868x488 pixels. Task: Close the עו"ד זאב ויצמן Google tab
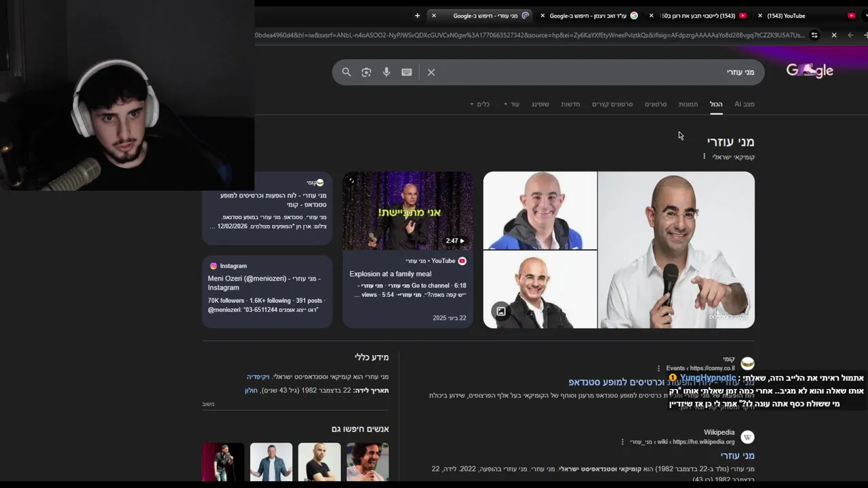tap(542, 16)
